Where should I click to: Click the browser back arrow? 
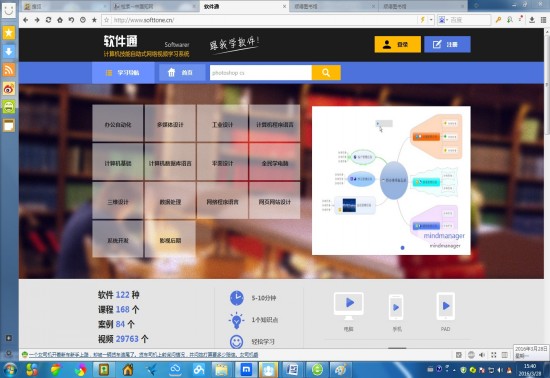(x=26, y=20)
